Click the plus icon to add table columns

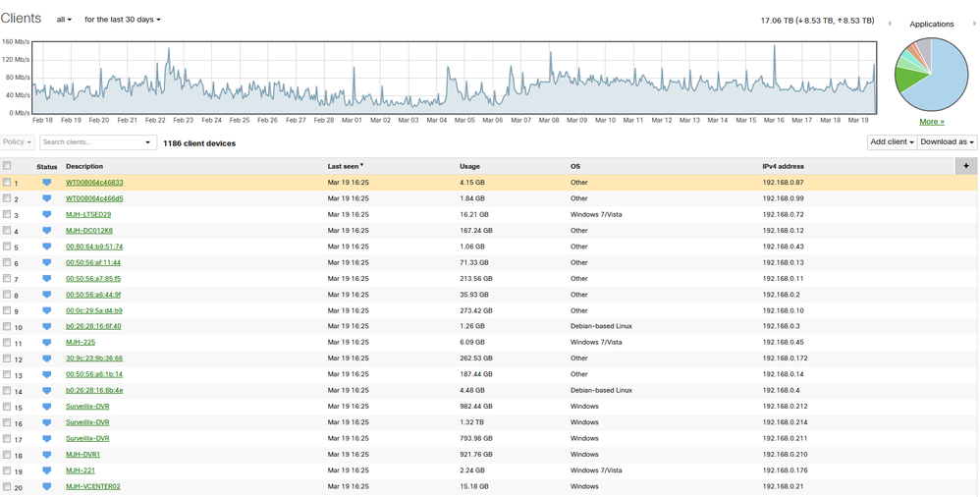(965, 166)
